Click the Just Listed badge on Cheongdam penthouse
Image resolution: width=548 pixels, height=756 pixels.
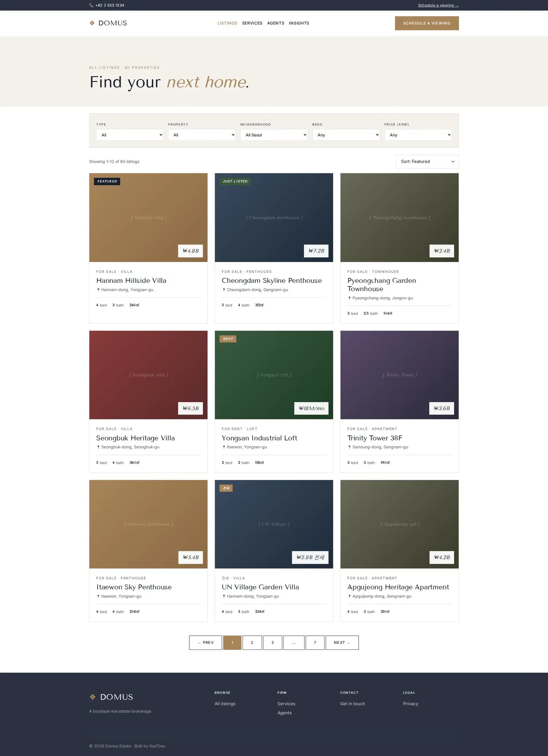pos(235,181)
